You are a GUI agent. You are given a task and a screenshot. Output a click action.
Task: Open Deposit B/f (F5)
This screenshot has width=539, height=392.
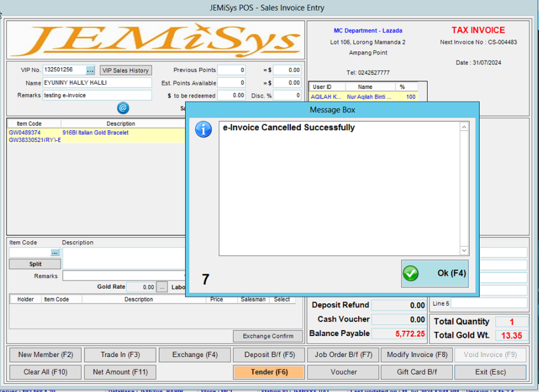268,355
